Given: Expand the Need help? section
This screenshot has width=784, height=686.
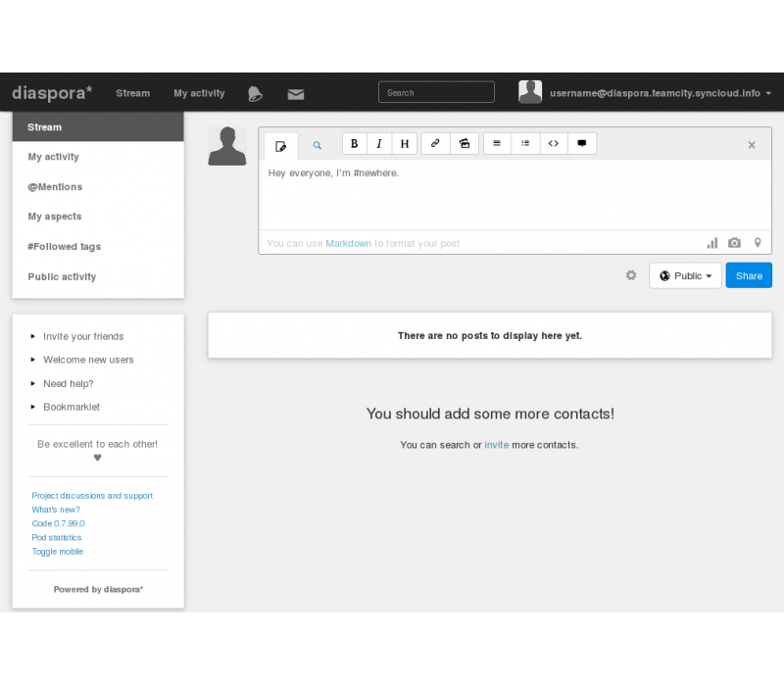Looking at the screenshot, I should (x=68, y=383).
